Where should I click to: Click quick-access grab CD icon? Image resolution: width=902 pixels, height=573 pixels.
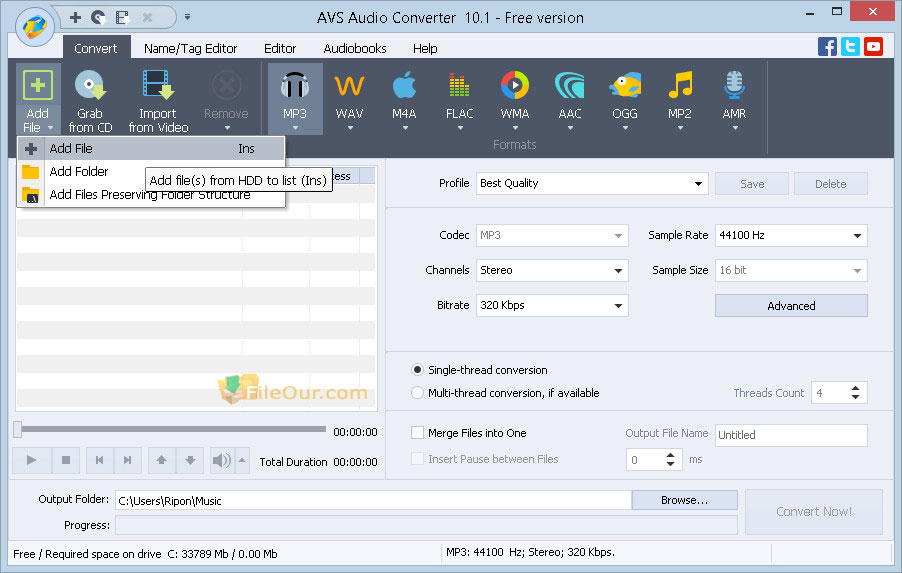[x=99, y=17]
